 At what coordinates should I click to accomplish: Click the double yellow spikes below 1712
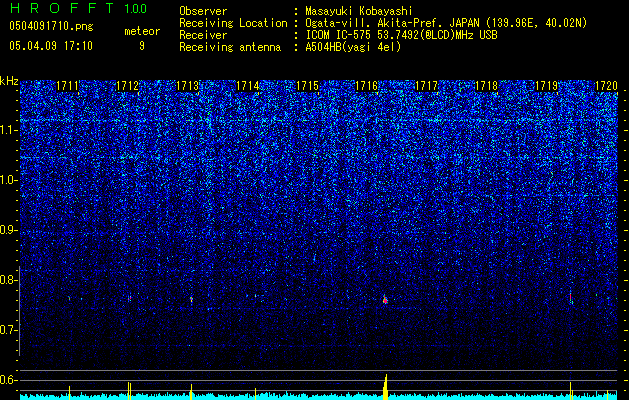129,391
